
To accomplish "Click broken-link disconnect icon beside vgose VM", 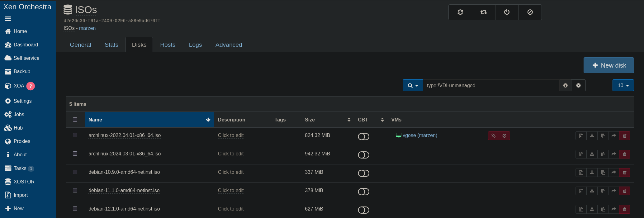I will pyautogui.click(x=493, y=136).
